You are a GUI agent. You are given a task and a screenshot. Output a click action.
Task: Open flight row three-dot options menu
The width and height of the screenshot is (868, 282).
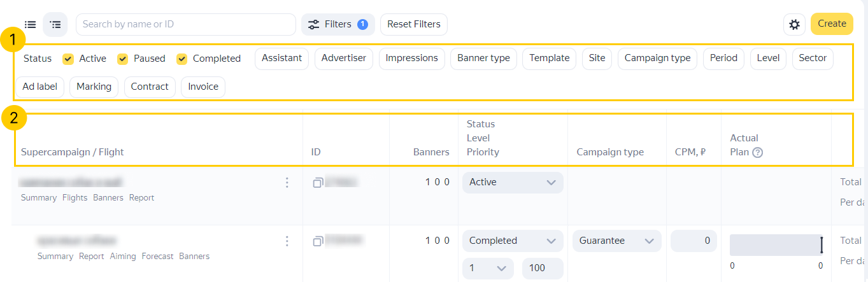[x=287, y=241]
